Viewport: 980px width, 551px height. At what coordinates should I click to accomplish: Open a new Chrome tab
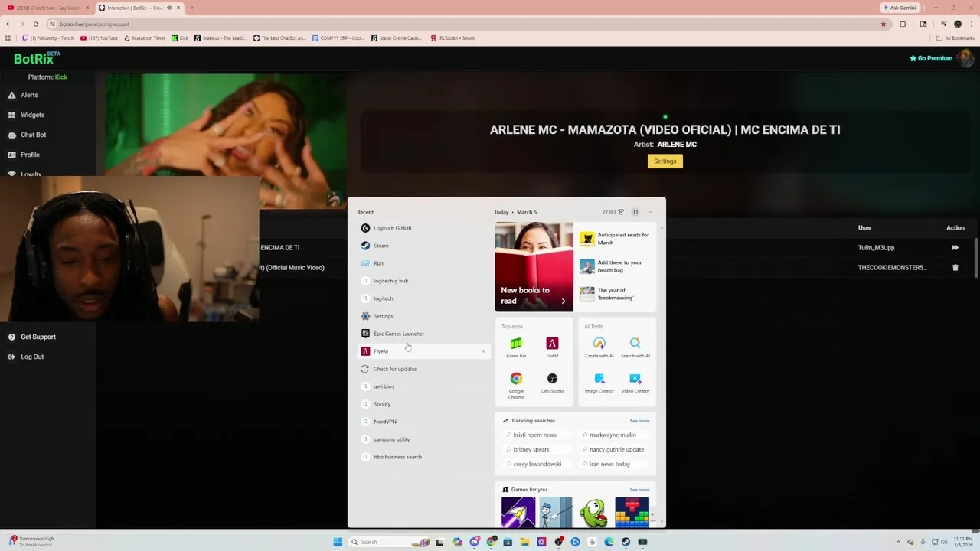click(191, 8)
